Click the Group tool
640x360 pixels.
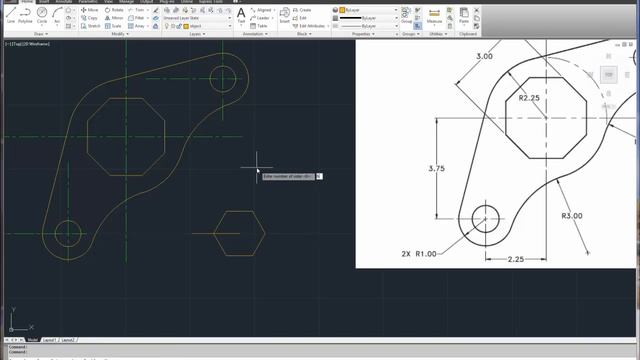coord(406,15)
